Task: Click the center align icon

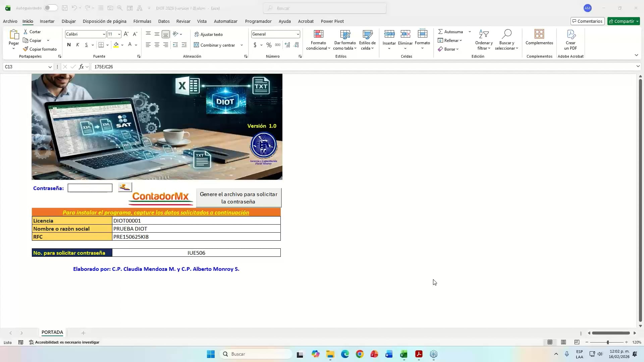Action: click(x=157, y=45)
